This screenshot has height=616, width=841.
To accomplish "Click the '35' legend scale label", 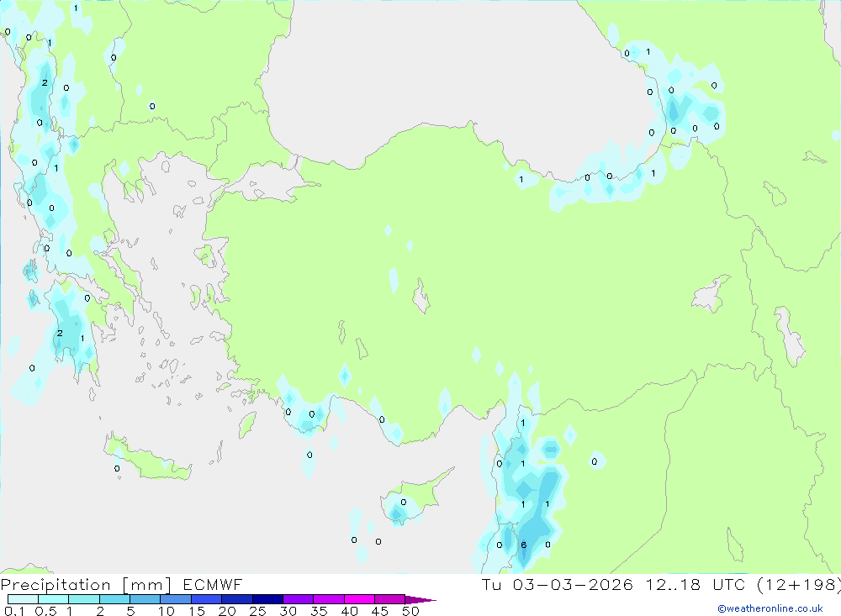I will [319, 611].
